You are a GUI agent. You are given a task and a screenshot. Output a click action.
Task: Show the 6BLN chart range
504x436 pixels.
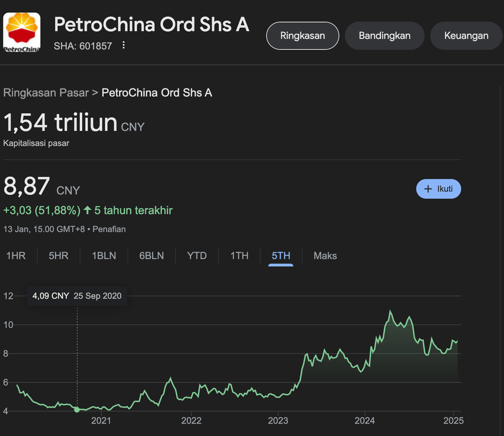152,256
